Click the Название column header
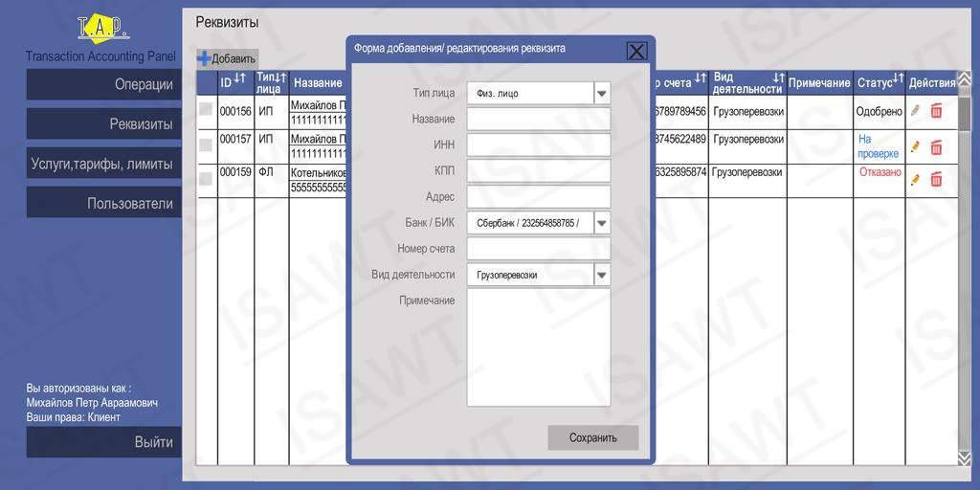Viewport: 980px width, 490px height. tap(318, 83)
